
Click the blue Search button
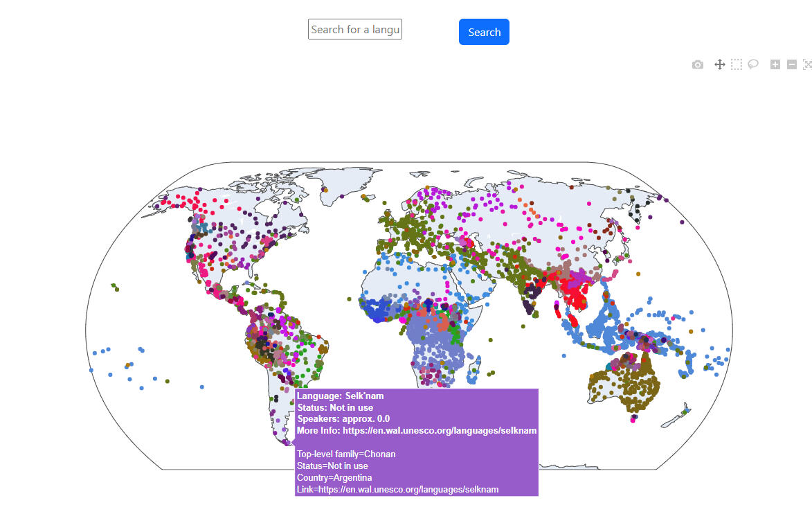pos(484,32)
